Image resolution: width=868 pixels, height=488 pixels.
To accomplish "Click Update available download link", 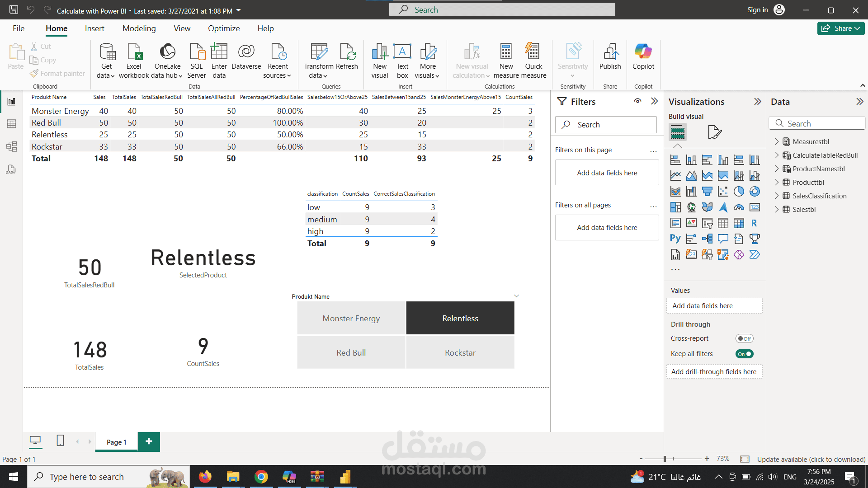I will pyautogui.click(x=811, y=459).
